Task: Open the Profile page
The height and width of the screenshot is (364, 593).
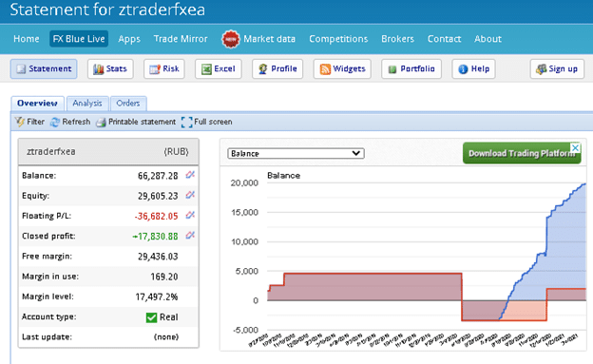Action: pyautogui.click(x=277, y=68)
